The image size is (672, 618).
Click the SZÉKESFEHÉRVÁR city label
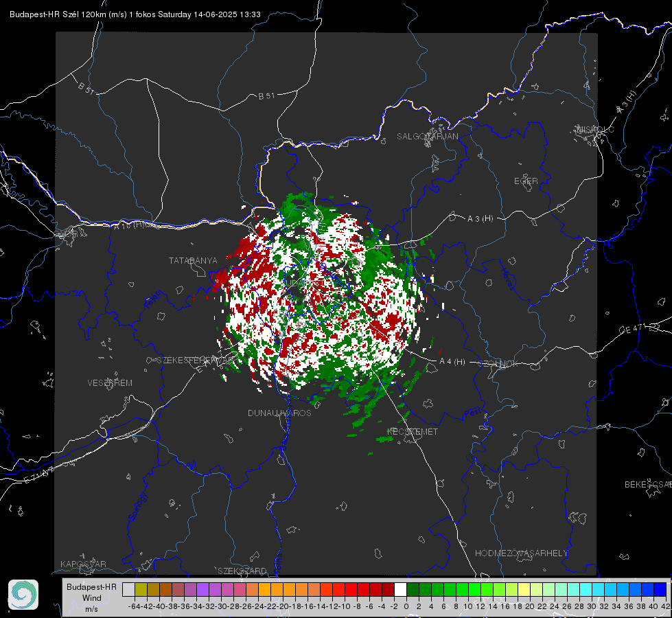click(x=196, y=360)
